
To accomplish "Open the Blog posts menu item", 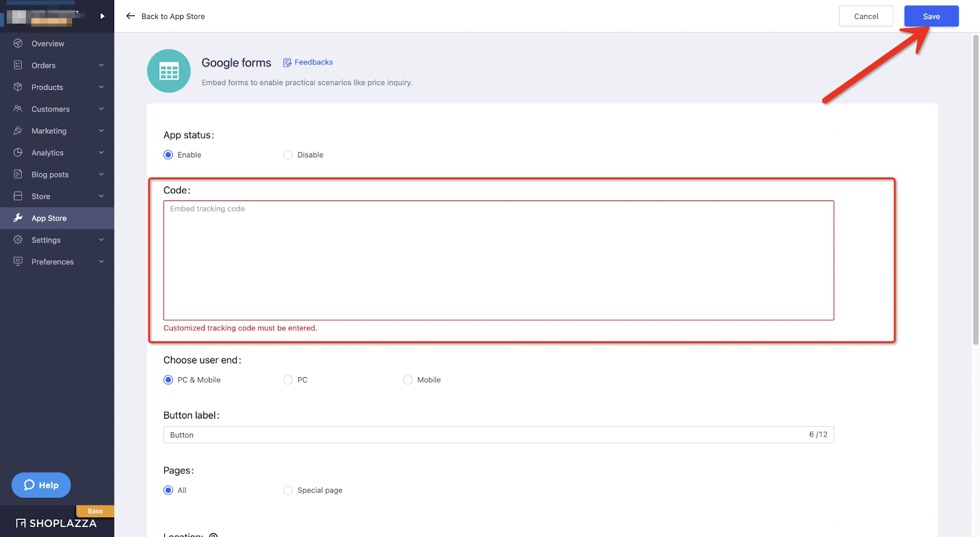I will click(57, 174).
